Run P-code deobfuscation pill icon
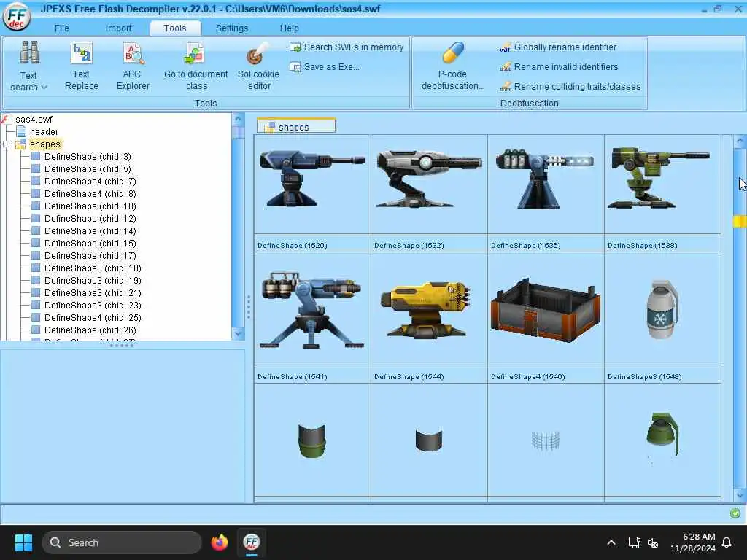This screenshot has width=747, height=560. pos(452,52)
